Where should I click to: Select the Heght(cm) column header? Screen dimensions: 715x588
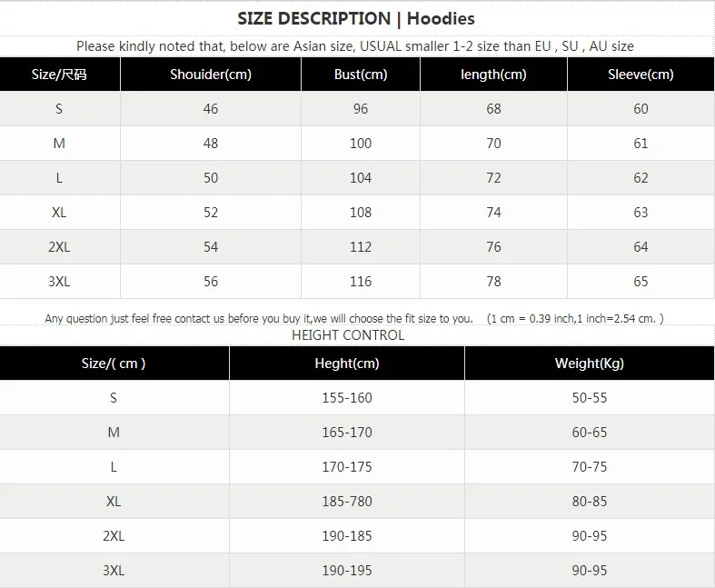[x=346, y=364]
